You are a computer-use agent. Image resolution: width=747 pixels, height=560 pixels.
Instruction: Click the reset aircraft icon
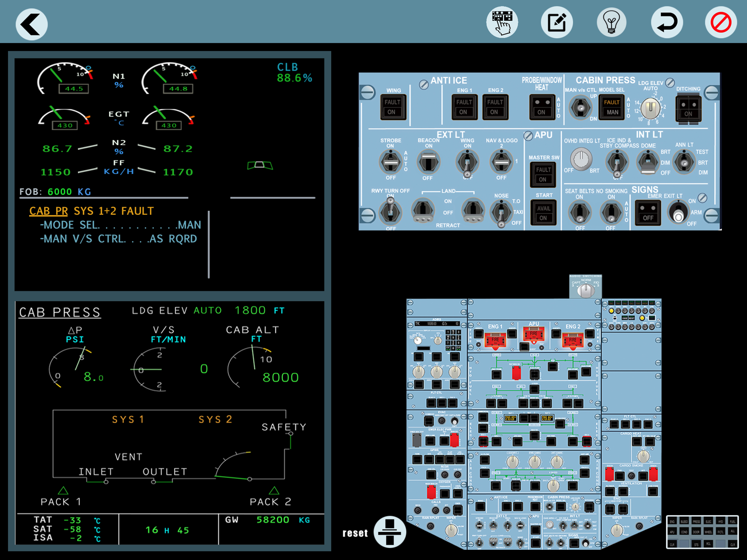click(x=390, y=532)
